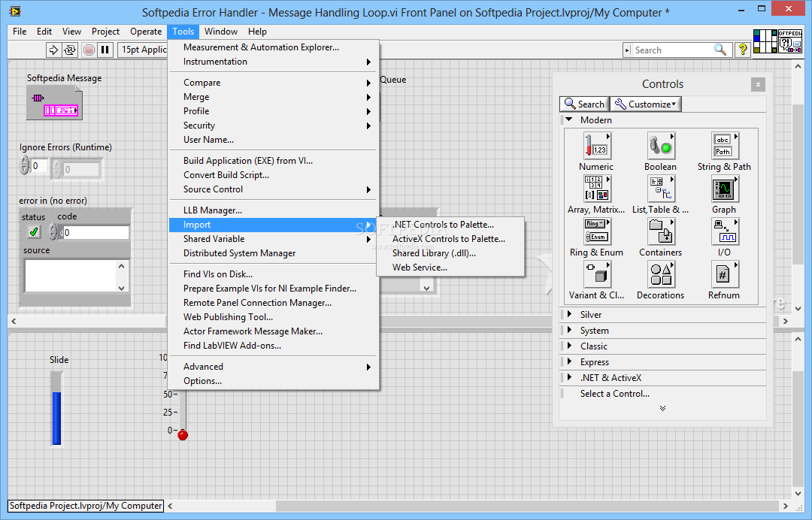Click Select a Control link
Screen dimensions: 812x520
tap(615, 394)
